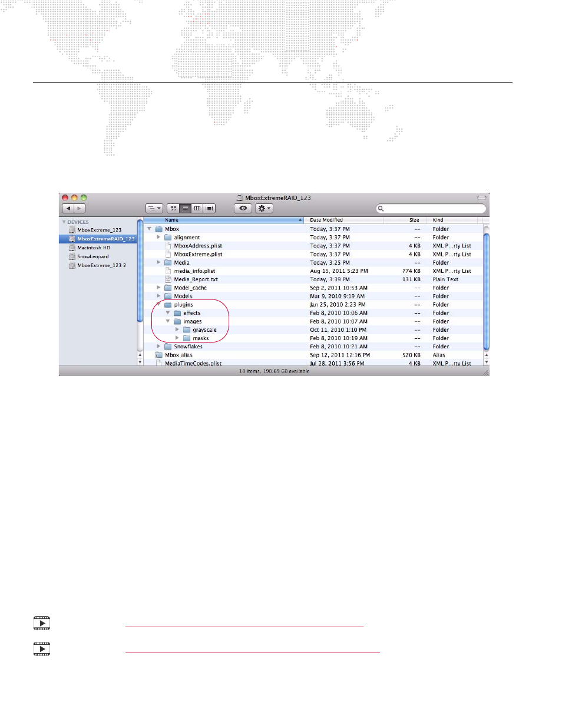This screenshot has height=728, width=562.
Task: Click the sidebar scroll up arrow
Action: (x=140, y=355)
